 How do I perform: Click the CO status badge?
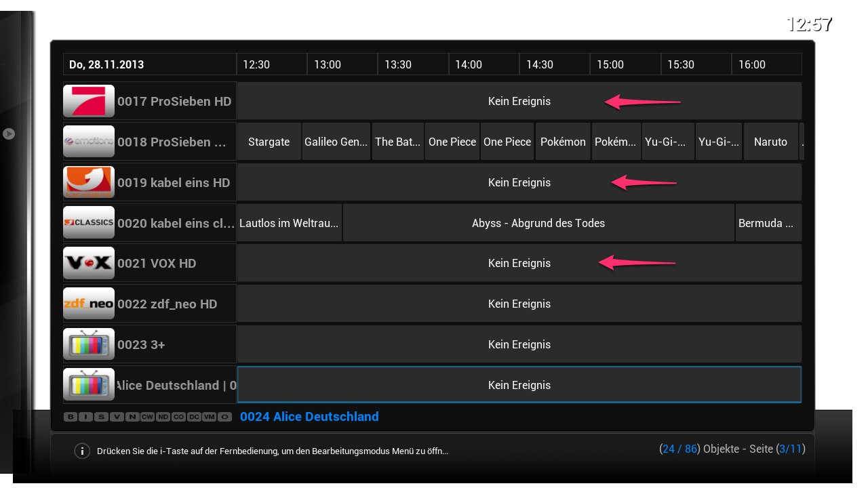pos(178,417)
